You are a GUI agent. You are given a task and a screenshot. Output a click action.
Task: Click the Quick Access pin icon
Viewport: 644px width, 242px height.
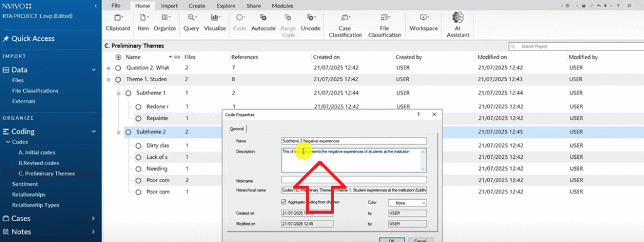(6, 38)
